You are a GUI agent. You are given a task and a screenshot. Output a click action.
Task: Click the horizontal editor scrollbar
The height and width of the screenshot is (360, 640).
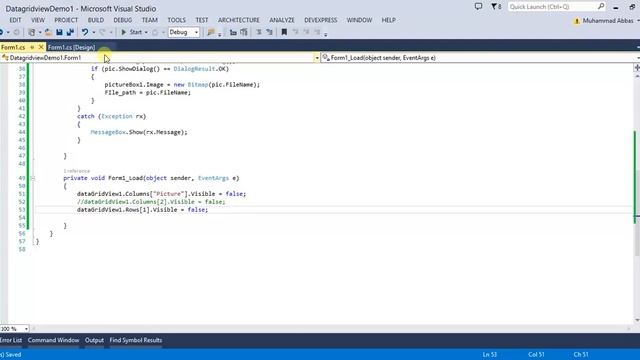pyautogui.click(x=331, y=329)
